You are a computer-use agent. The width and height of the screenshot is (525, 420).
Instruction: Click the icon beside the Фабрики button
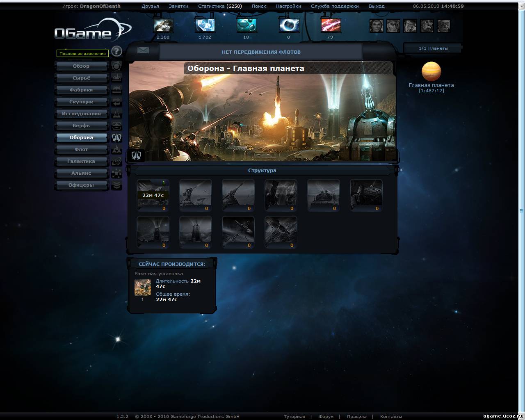click(x=116, y=90)
